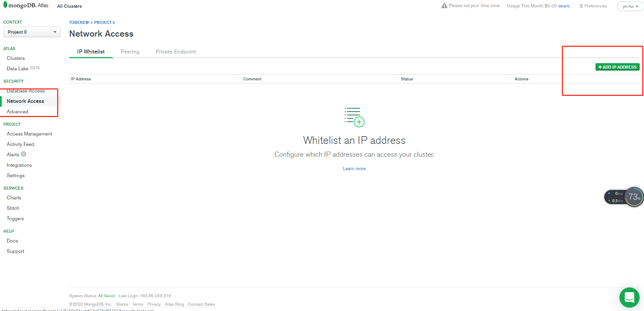Open Data Lake in the sidebar
The image size is (644, 311).
pos(18,69)
